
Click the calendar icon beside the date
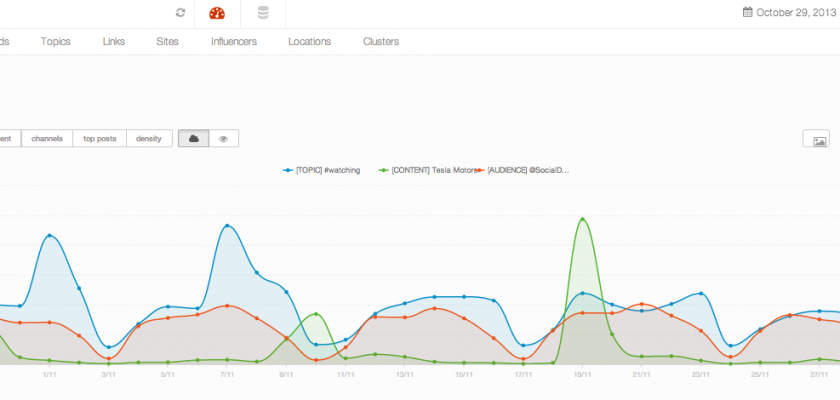[747, 13]
